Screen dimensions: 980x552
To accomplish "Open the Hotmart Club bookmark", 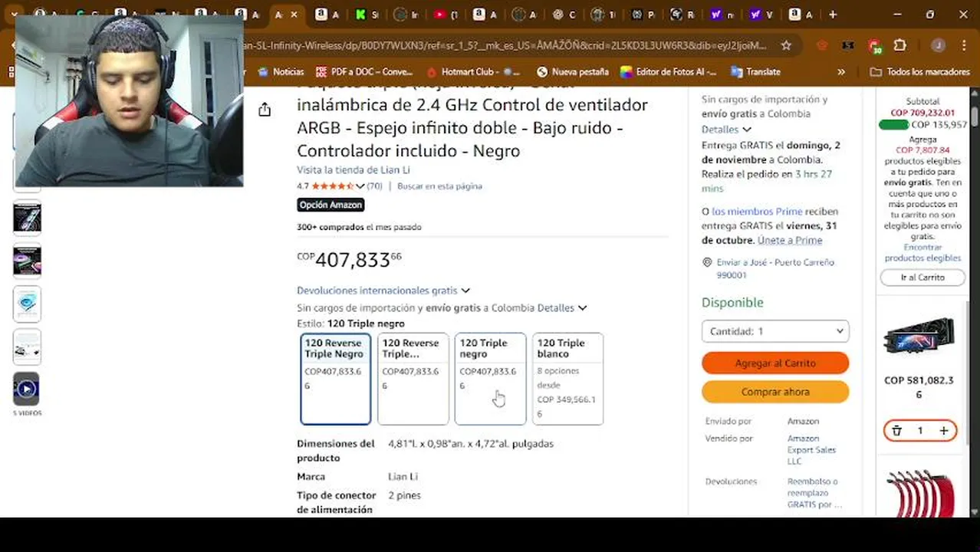I will click(x=473, y=71).
